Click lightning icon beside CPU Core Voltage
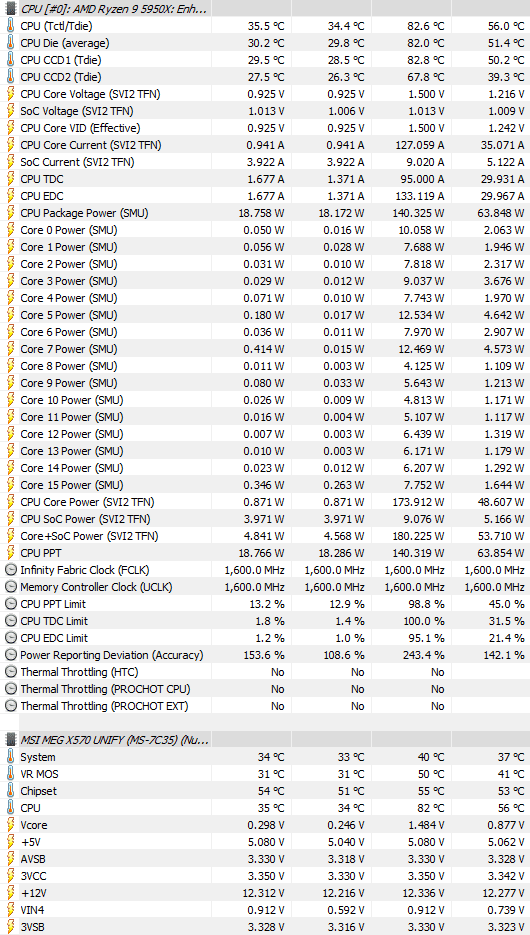 tap(10, 94)
